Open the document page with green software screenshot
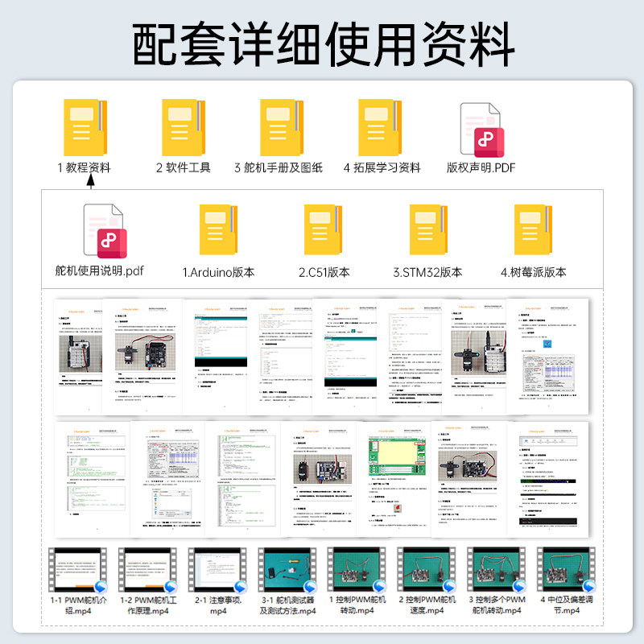644x644 pixels. 394,479
